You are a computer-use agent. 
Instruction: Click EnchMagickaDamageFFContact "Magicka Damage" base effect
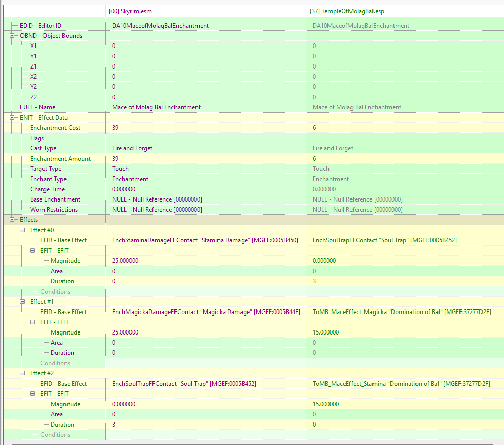(x=206, y=312)
